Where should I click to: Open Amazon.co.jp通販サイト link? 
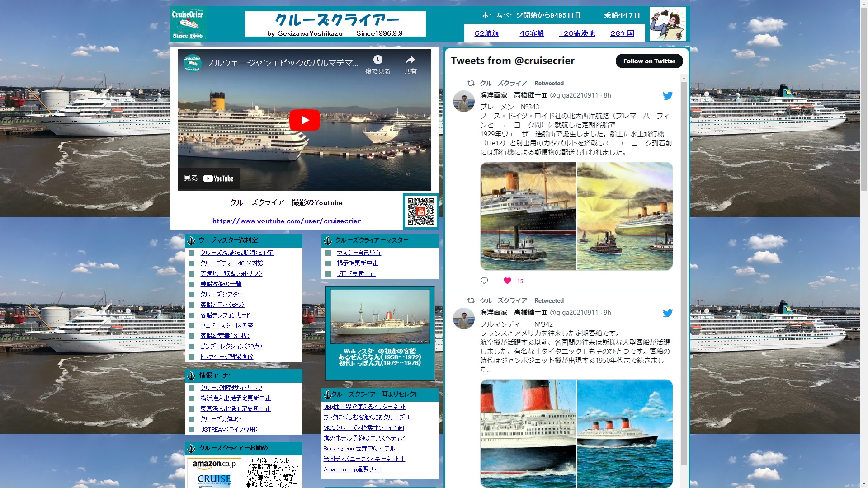[353, 469]
